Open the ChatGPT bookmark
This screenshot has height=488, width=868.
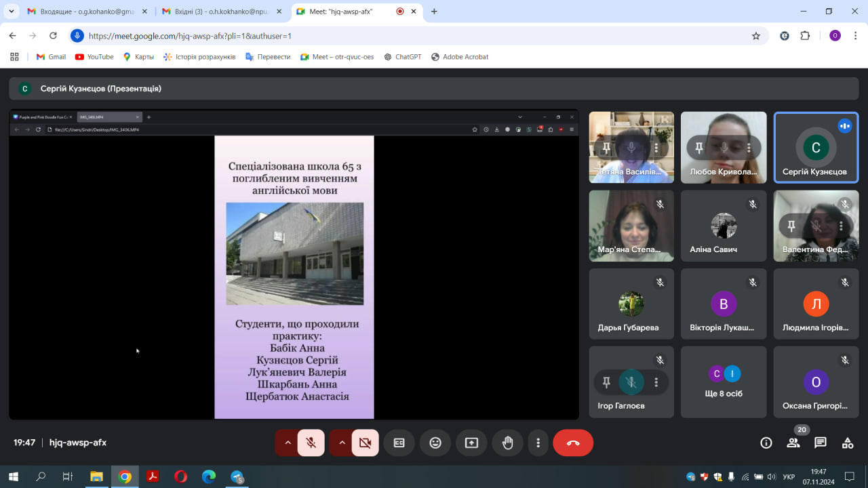[402, 57]
